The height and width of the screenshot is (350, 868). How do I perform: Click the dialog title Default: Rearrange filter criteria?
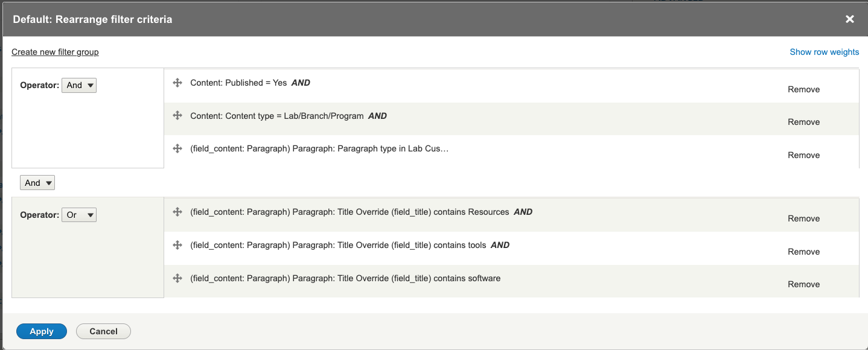click(x=92, y=19)
